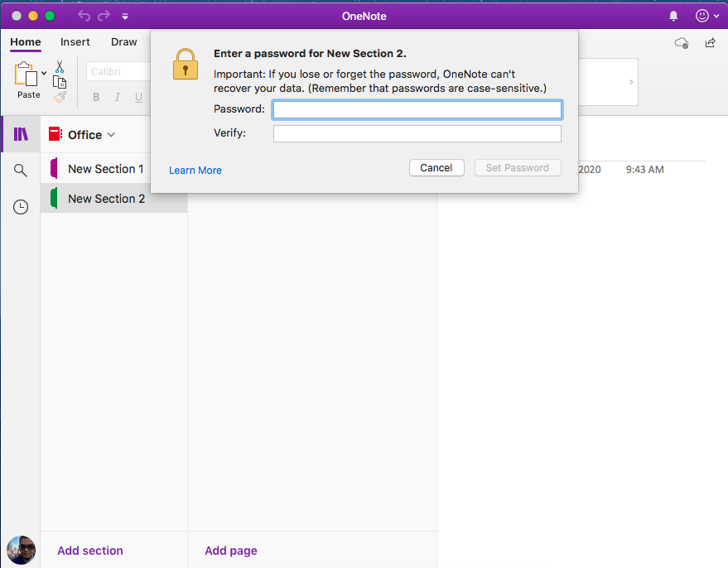Click the 9:43 AM page timestamp
The width and height of the screenshot is (728, 568).
[x=644, y=170]
